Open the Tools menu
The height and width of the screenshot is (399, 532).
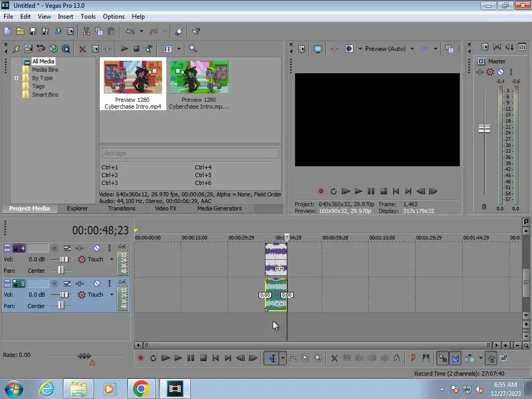click(x=88, y=16)
